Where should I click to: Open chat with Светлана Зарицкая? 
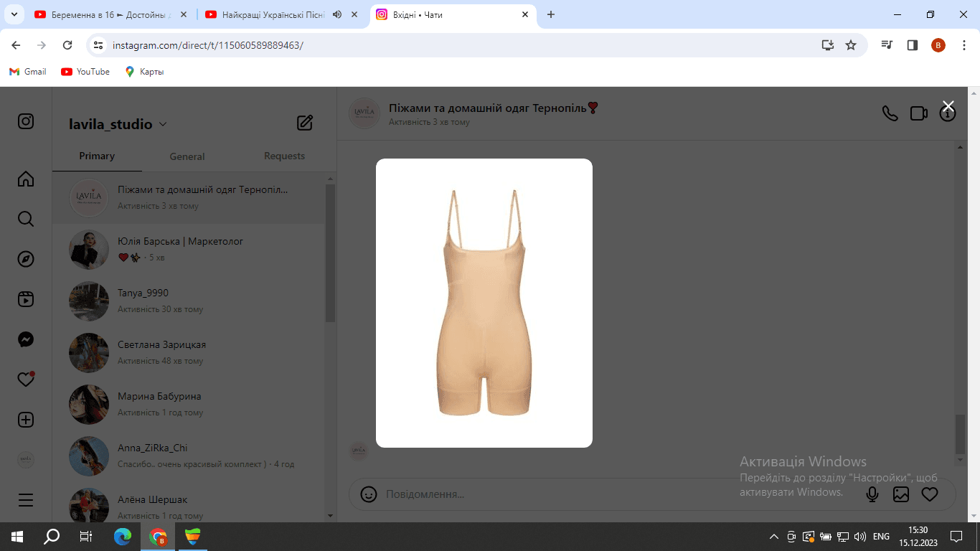tap(188, 353)
